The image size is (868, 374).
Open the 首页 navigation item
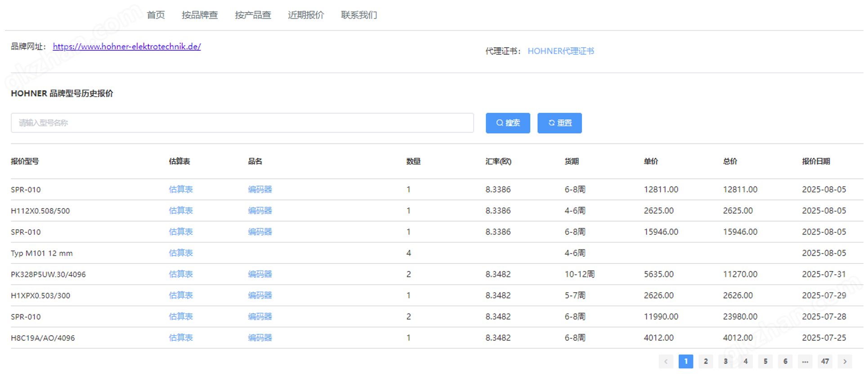156,15
